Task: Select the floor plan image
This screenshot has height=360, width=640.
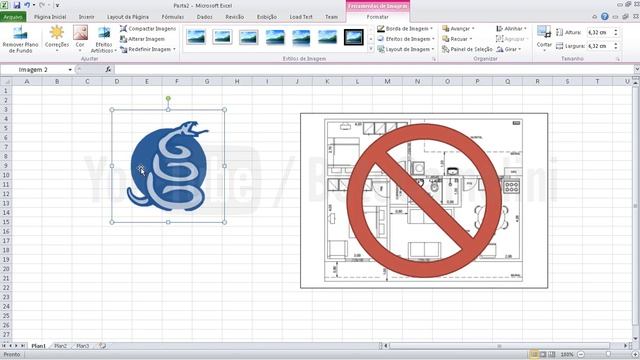Action: (424, 200)
